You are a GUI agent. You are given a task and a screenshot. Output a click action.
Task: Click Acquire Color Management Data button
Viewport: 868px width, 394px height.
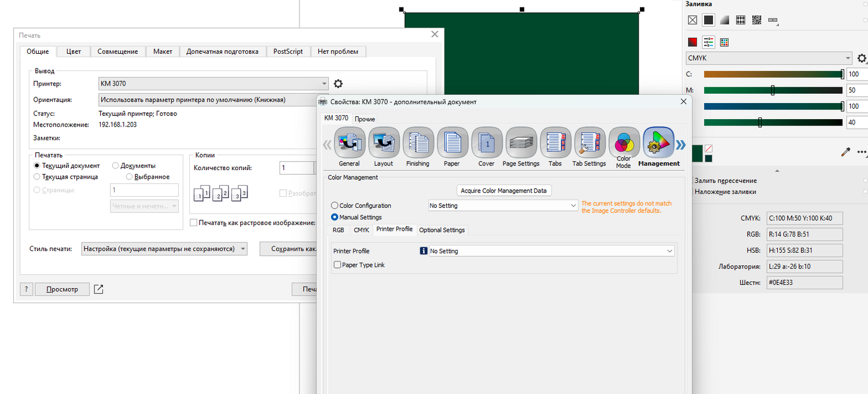[x=503, y=190]
